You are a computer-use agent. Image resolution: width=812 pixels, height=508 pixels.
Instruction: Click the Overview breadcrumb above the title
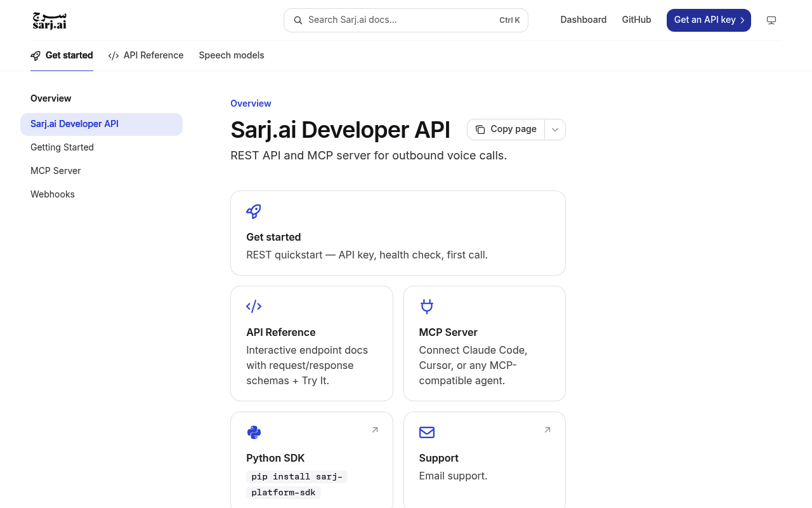coord(251,104)
